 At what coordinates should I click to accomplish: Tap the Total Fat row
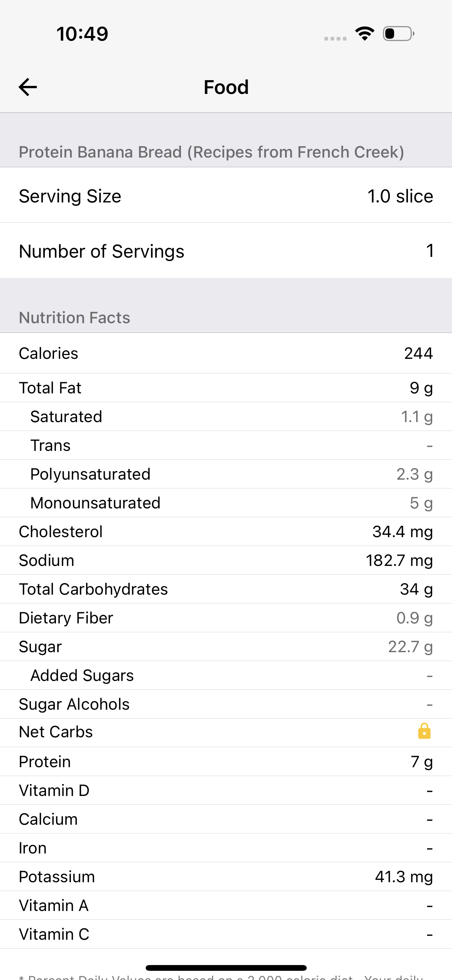click(x=226, y=388)
